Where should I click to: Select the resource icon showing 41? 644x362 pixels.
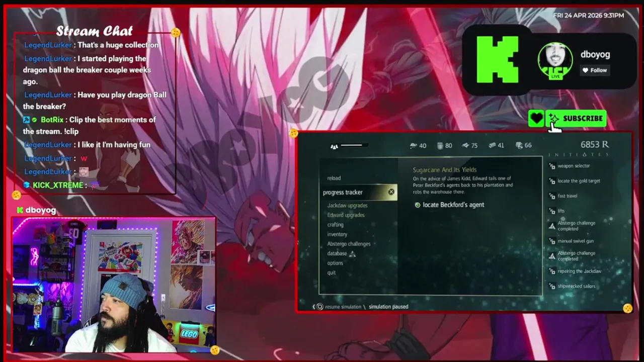pos(492,145)
